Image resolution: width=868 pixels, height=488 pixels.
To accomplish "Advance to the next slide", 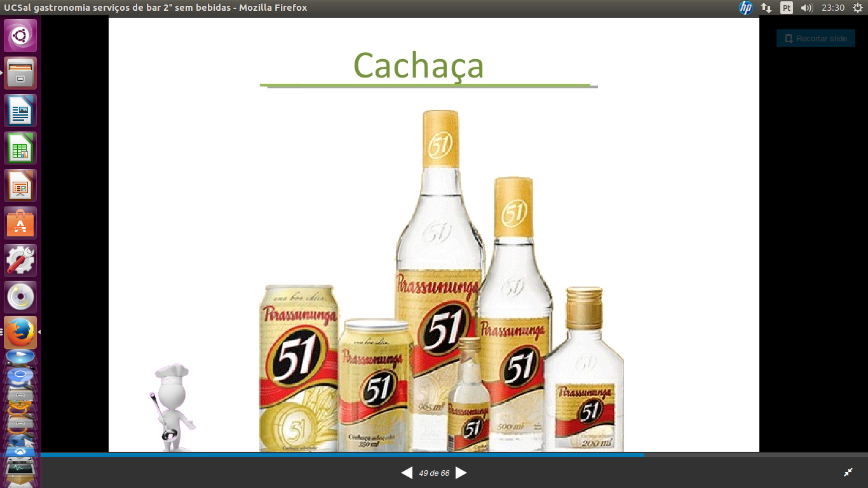I will point(461,473).
